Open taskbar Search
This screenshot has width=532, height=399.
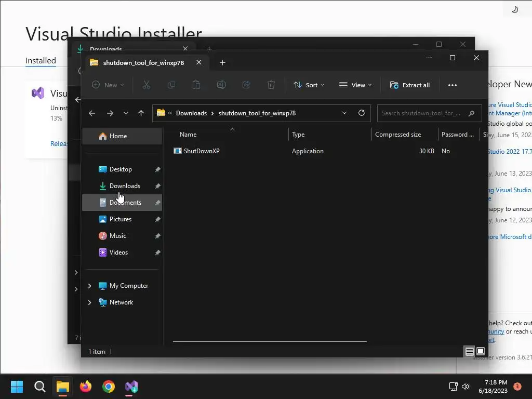[39, 387]
